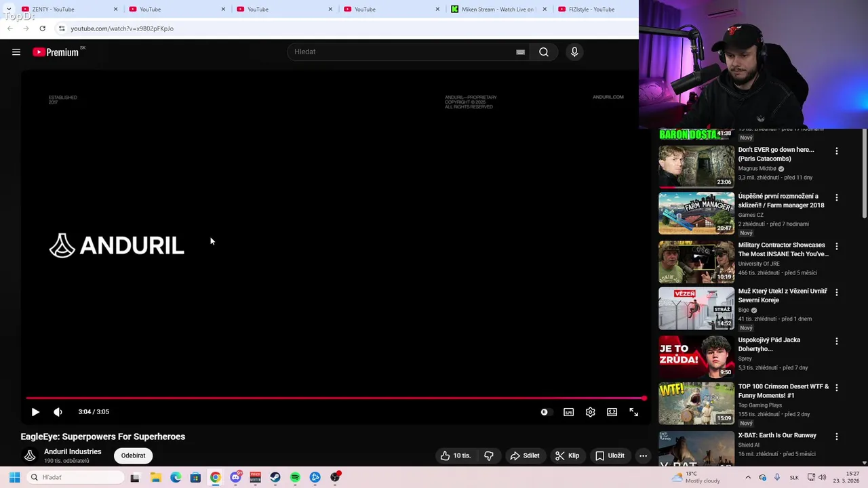Click the search magnifier button
The image size is (868, 488).
coord(544,52)
